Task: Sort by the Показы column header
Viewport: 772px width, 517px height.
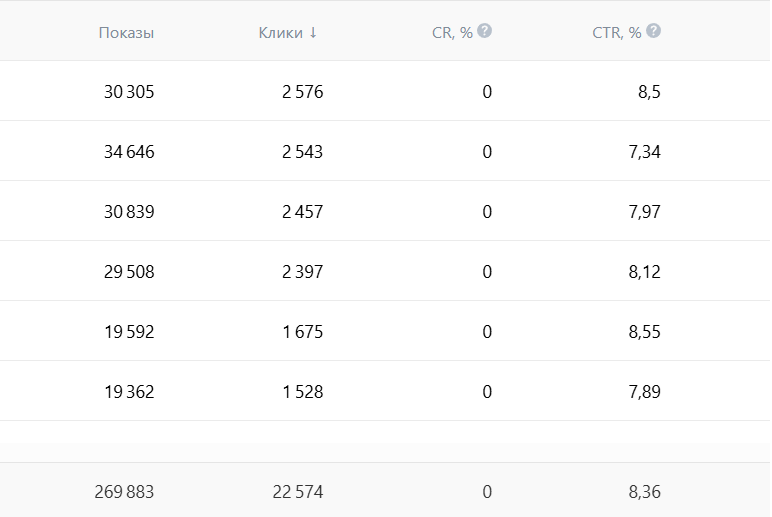Action: [126, 32]
